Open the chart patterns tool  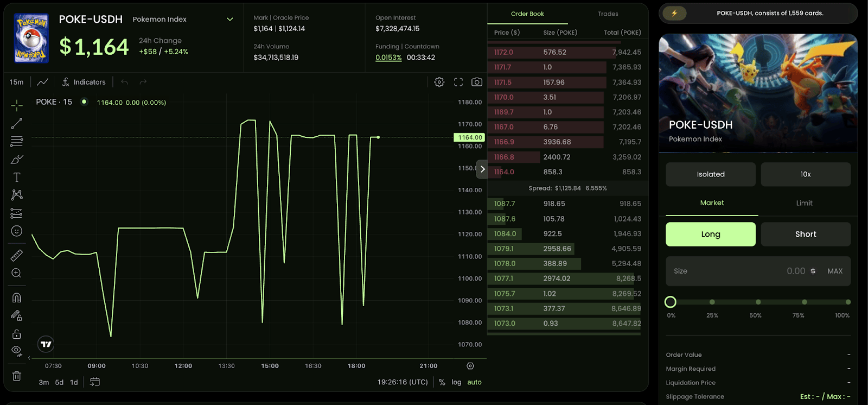coord(17,195)
